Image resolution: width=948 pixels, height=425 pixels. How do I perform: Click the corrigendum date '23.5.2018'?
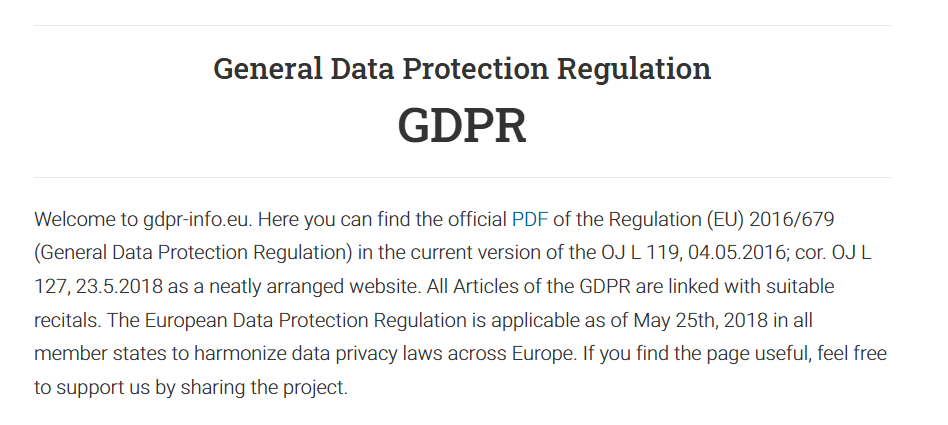point(118,287)
